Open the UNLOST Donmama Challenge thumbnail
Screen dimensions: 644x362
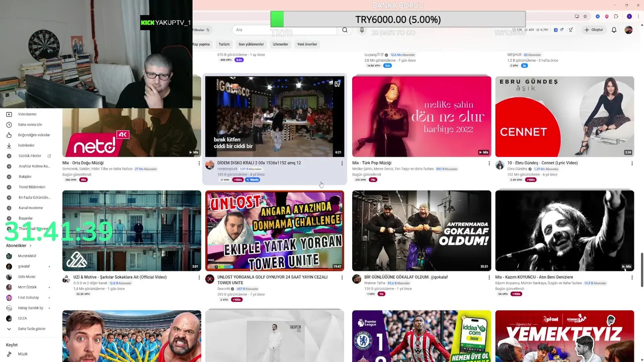(275, 231)
